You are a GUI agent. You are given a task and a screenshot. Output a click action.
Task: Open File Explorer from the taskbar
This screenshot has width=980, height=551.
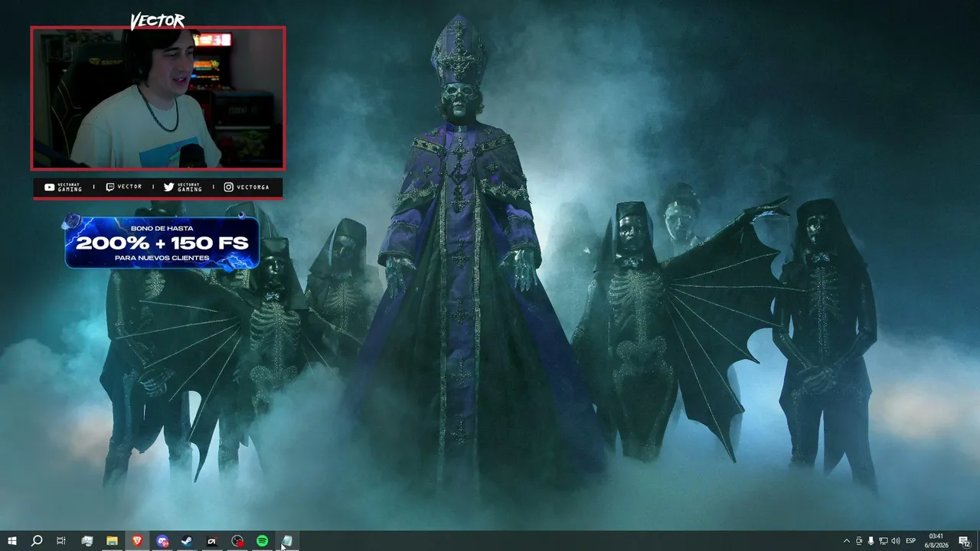(112, 541)
